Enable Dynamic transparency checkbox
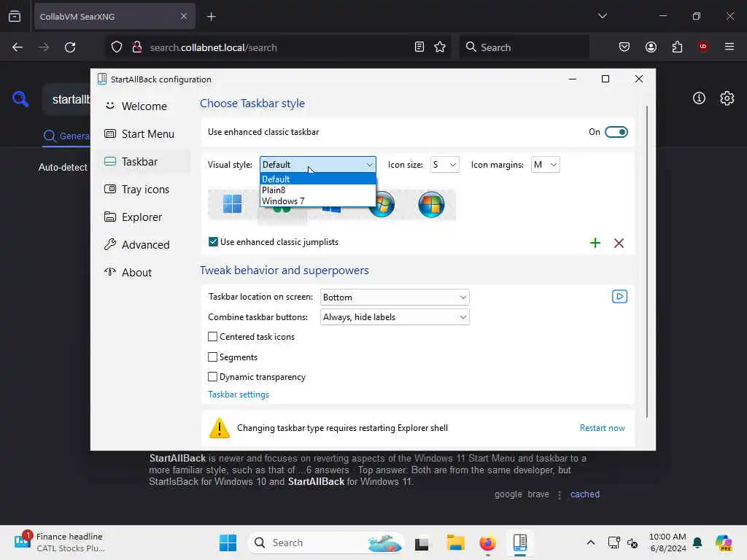 pyautogui.click(x=212, y=377)
